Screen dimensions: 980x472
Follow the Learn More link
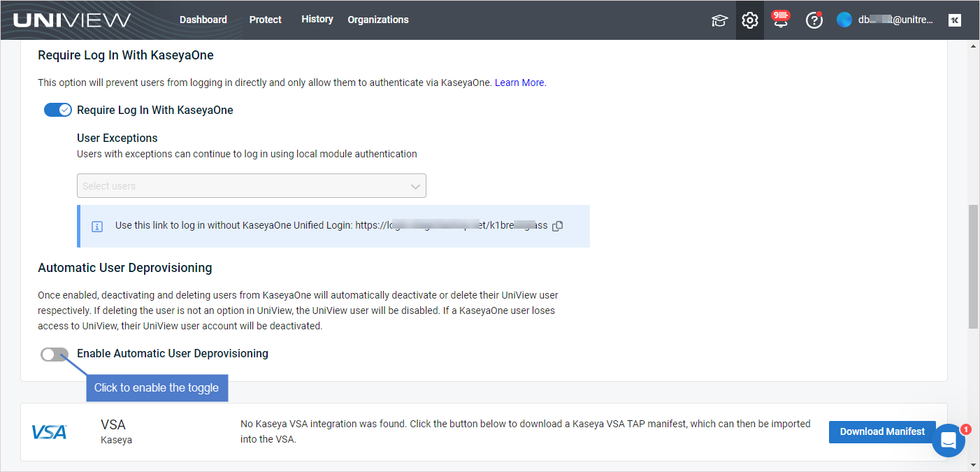pyautogui.click(x=519, y=83)
